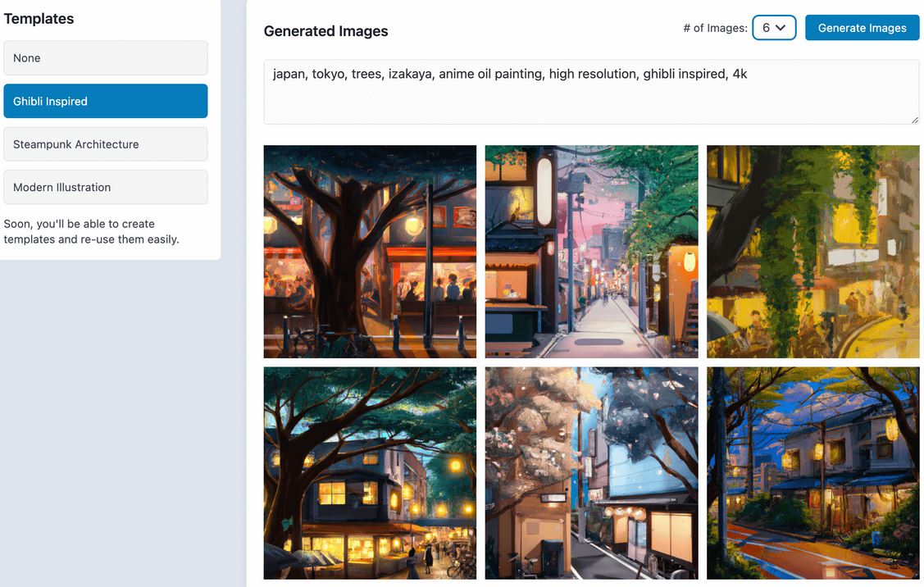Pick the Modern Illustration template

tap(106, 187)
